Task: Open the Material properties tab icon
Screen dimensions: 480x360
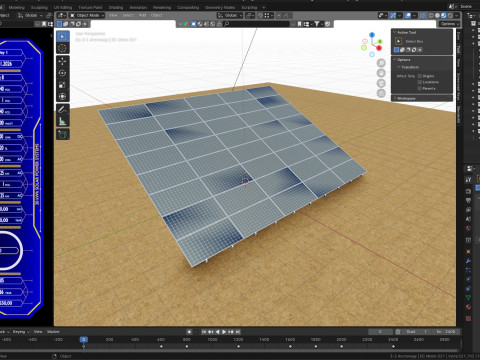Action: pyautogui.click(x=468, y=307)
